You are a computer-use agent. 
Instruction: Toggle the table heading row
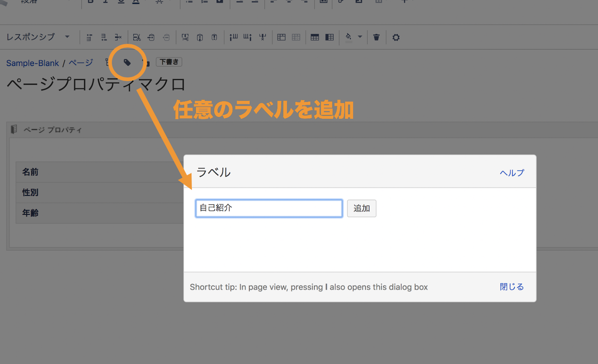click(x=315, y=37)
